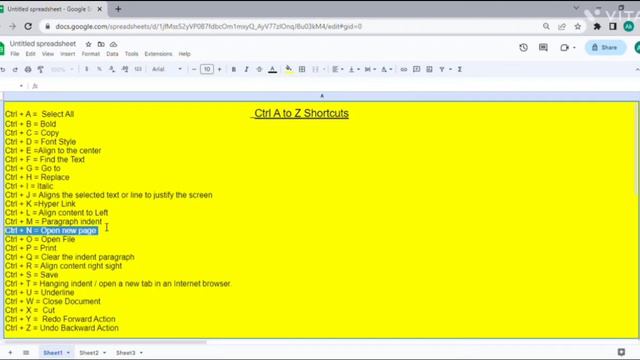
Task: Click the Undo icon in the toolbar
Action: point(2,69)
